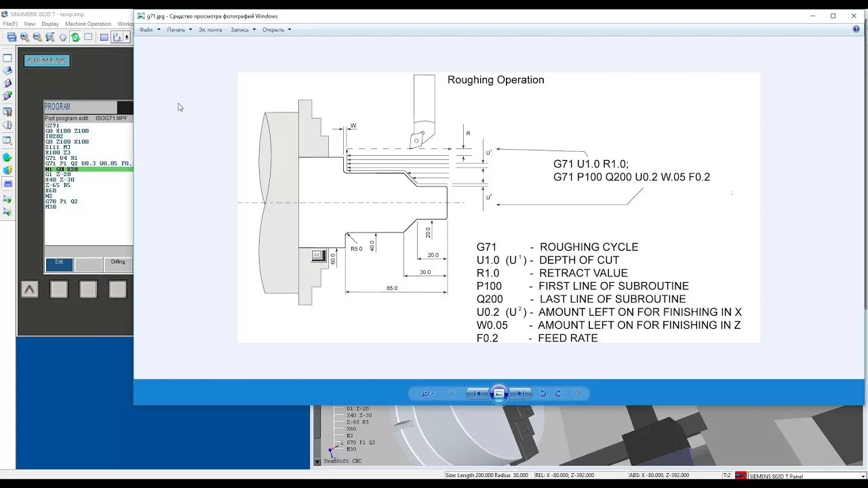Click the blue help question mark icon
The image size is (868, 488).
coord(856,29)
